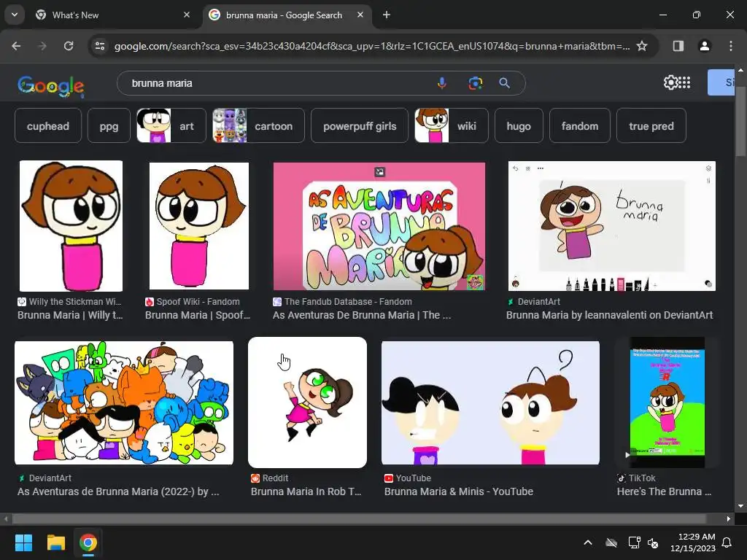Go back to the previous page
747x560 pixels.
(16, 46)
